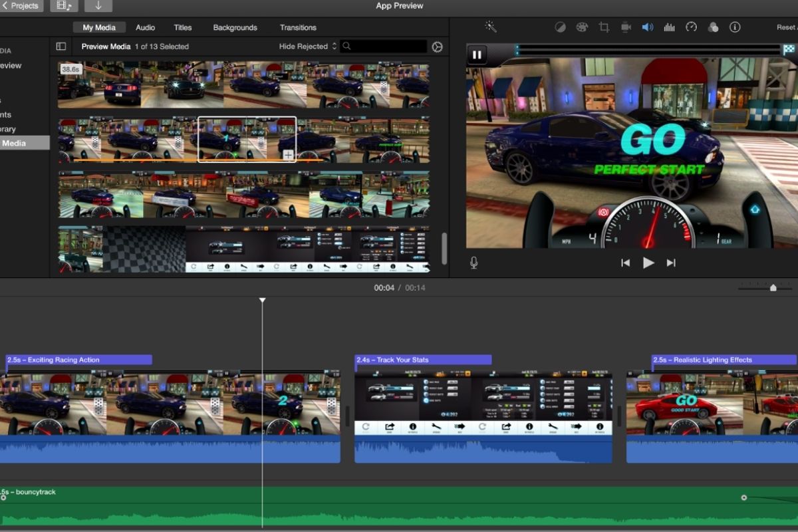
Task: Open the Hide Rejected filter dropdown
Action: [308, 47]
